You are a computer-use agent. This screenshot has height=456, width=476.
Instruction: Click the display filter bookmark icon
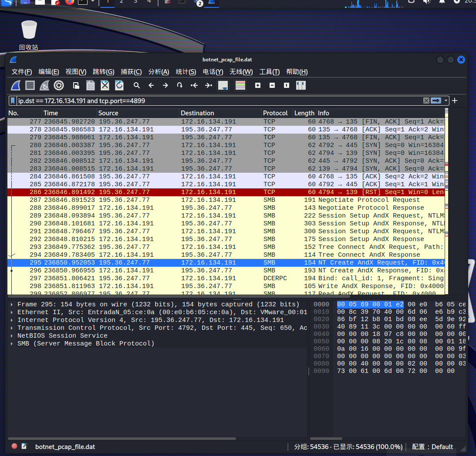(13, 101)
